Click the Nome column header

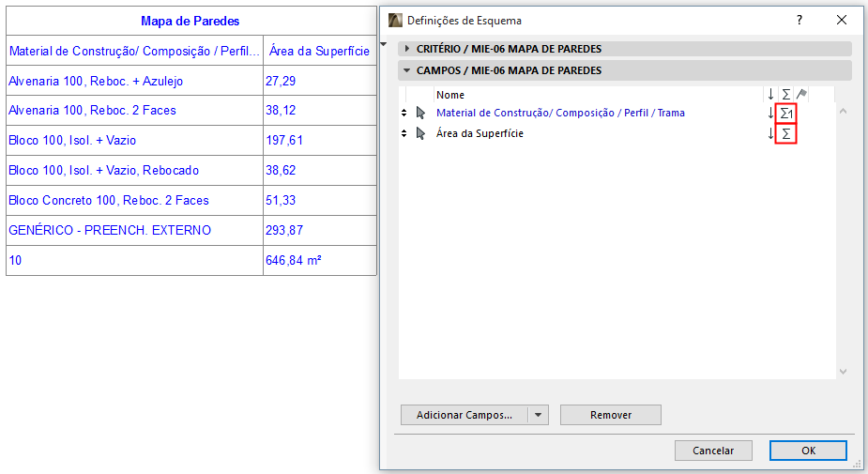[x=450, y=95]
